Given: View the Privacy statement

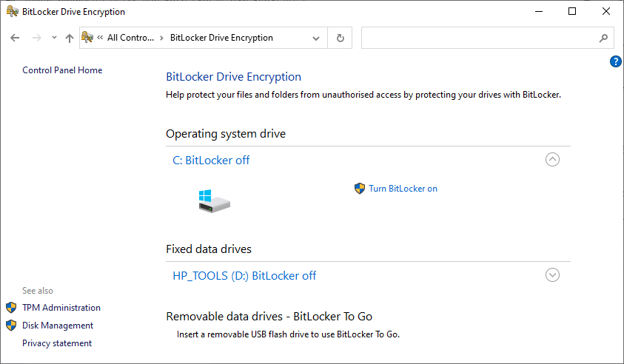Looking at the screenshot, I should tap(57, 343).
